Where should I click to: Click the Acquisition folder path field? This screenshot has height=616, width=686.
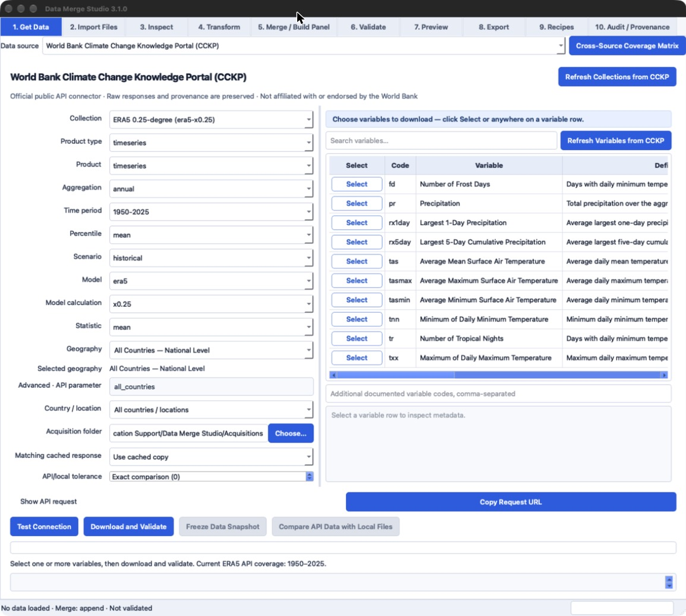[x=188, y=433]
